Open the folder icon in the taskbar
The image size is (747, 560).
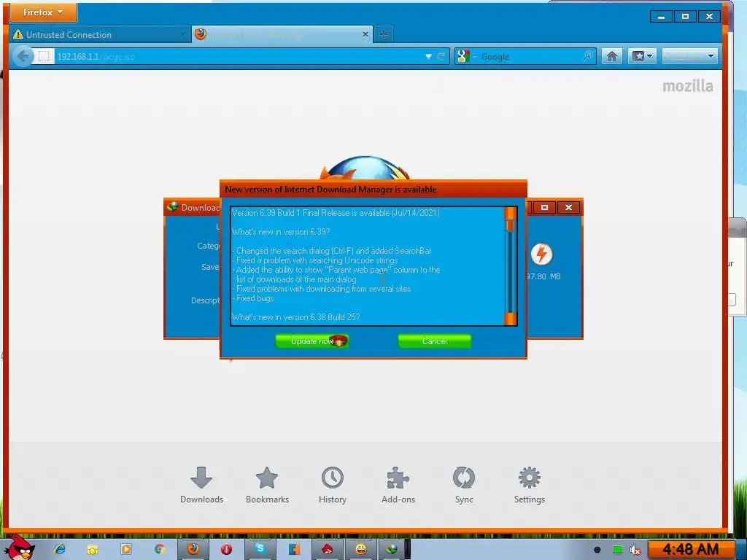coord(93,550)
